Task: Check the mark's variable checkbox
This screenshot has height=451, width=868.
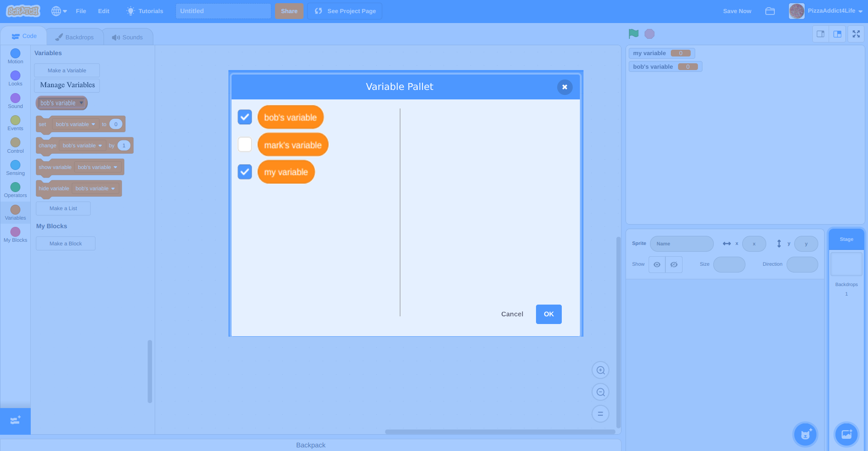Action: [x=245, y=145]
